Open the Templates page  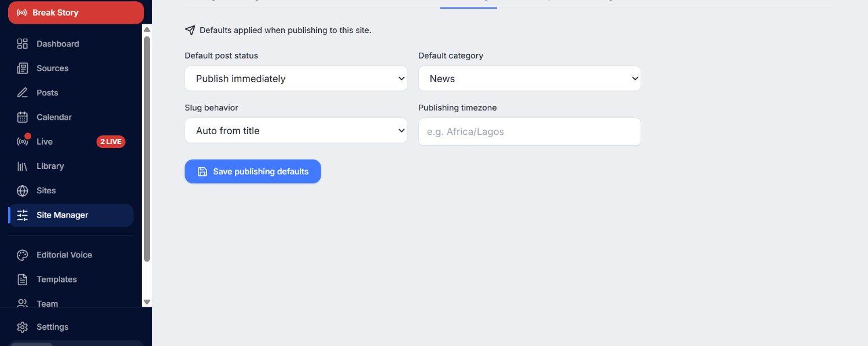click(71, 279)
